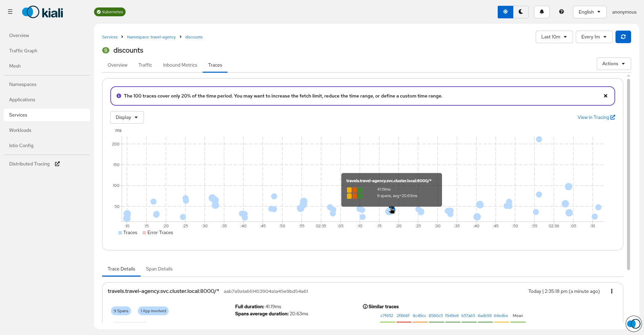Open the notifications bell
Image resolution: width=644 pixels, height=335 pixels.
[542, 12]
